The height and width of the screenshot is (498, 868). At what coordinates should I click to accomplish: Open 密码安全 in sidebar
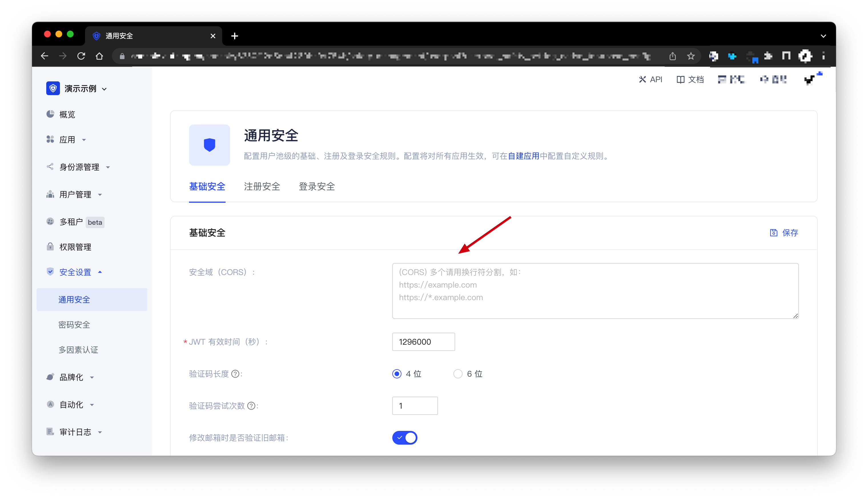[x=74, y=325]
